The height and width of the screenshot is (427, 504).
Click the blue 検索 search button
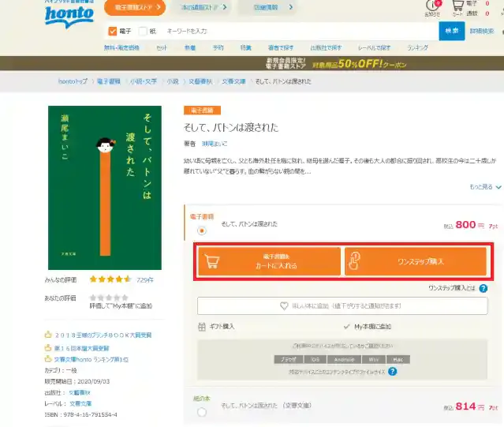pos(452,31)
